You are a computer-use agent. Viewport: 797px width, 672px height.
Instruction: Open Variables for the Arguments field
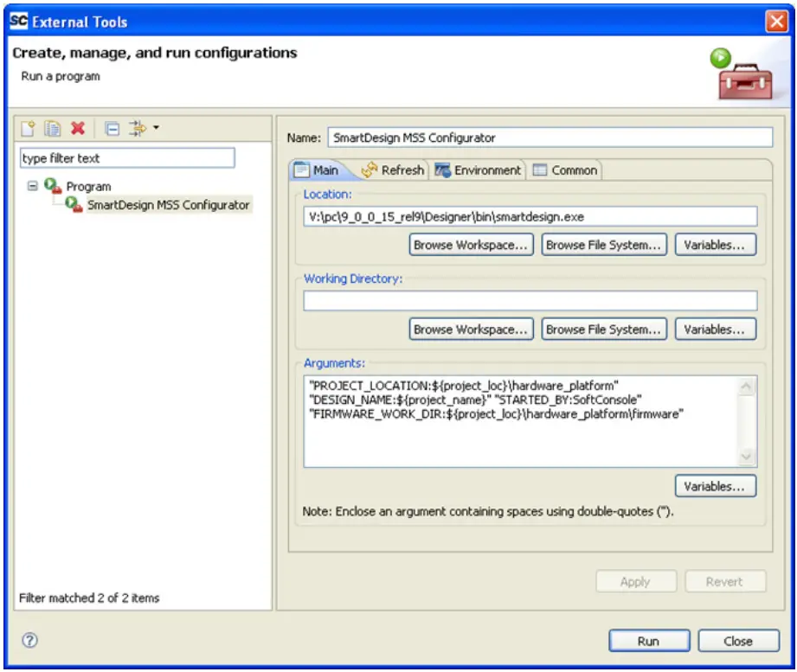pos(714,486)
